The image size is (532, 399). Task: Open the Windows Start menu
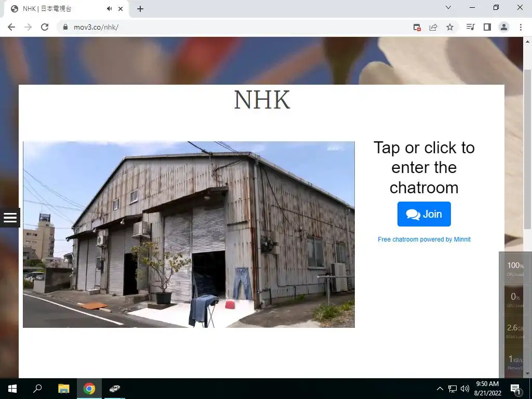(x=12, y=389)
